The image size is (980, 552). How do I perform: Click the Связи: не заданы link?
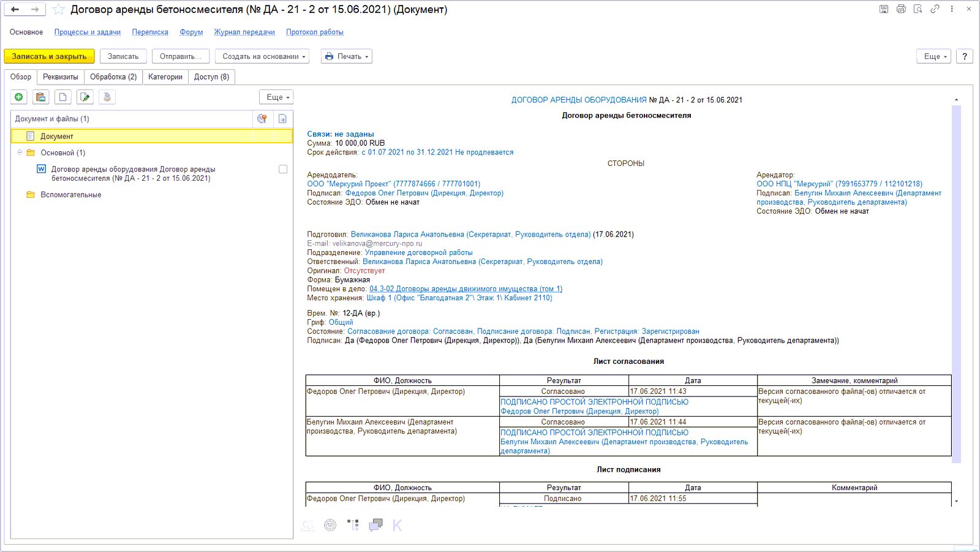coord(341,134)
